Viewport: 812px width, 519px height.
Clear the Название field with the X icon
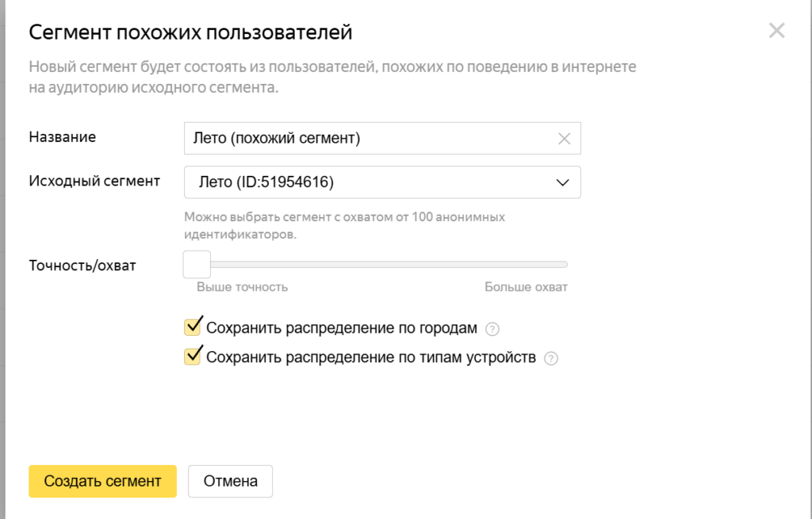pyautogui.click(x=564, y=139)
